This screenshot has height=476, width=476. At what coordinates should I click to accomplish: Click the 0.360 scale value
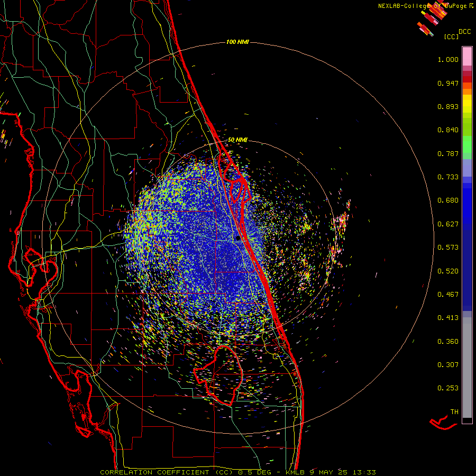(448, 342)
